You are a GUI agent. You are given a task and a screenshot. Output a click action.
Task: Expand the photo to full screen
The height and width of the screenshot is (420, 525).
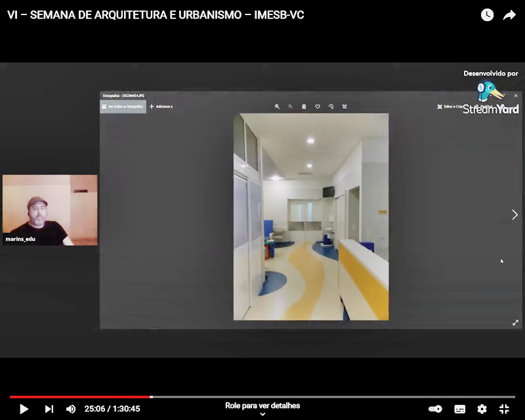point(516,322)
